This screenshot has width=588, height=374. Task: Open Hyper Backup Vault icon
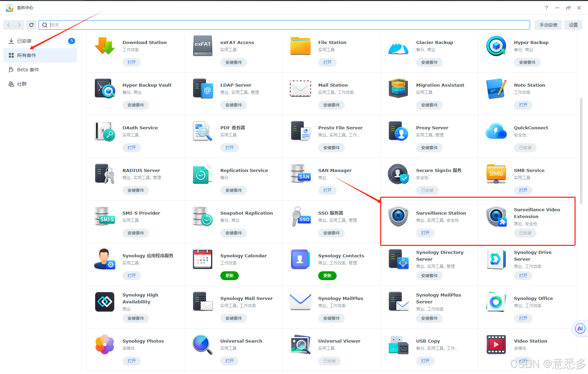(x=105, y=88)
